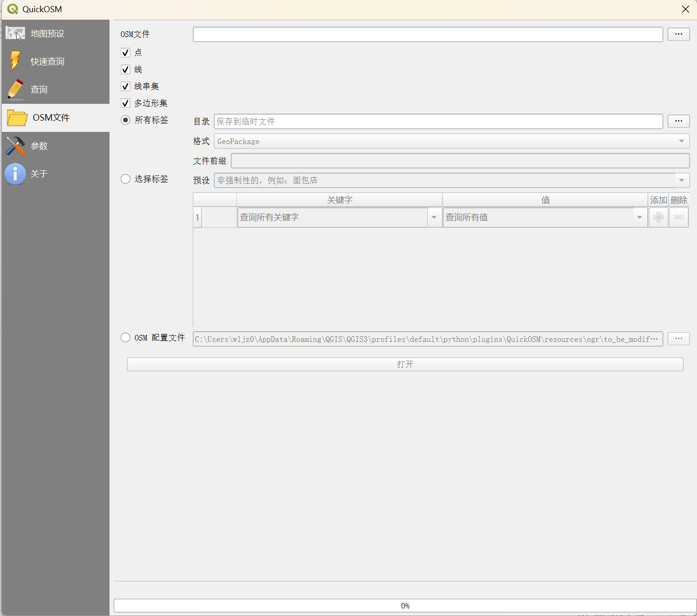This screenshot has width=697, height=616.
Task: Click the lightning bolt quick query icon
Action: [x=15, y=61]
